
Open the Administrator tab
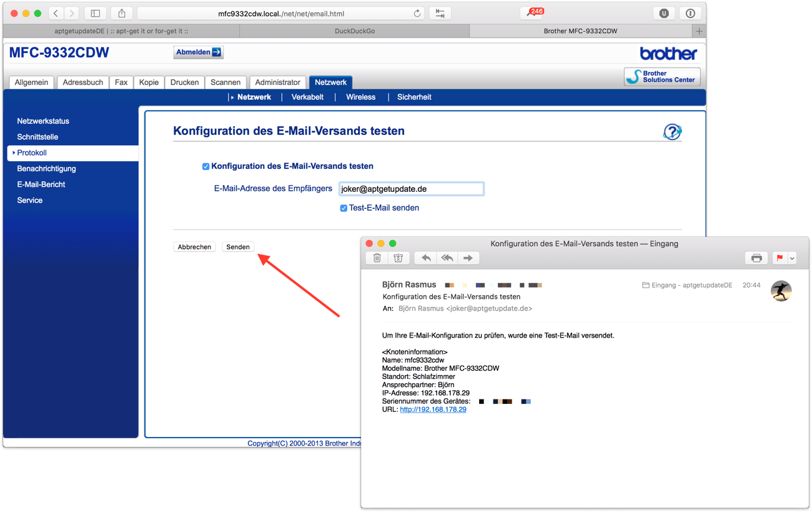pyautogui.click(x=278, y=83)
